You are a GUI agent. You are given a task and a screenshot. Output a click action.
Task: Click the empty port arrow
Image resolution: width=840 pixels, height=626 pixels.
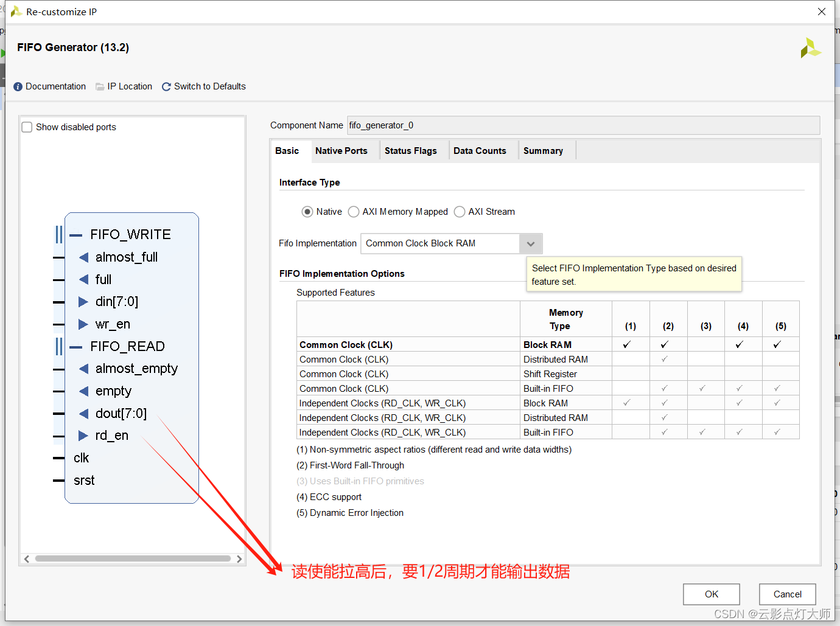(x=84, y=391)
